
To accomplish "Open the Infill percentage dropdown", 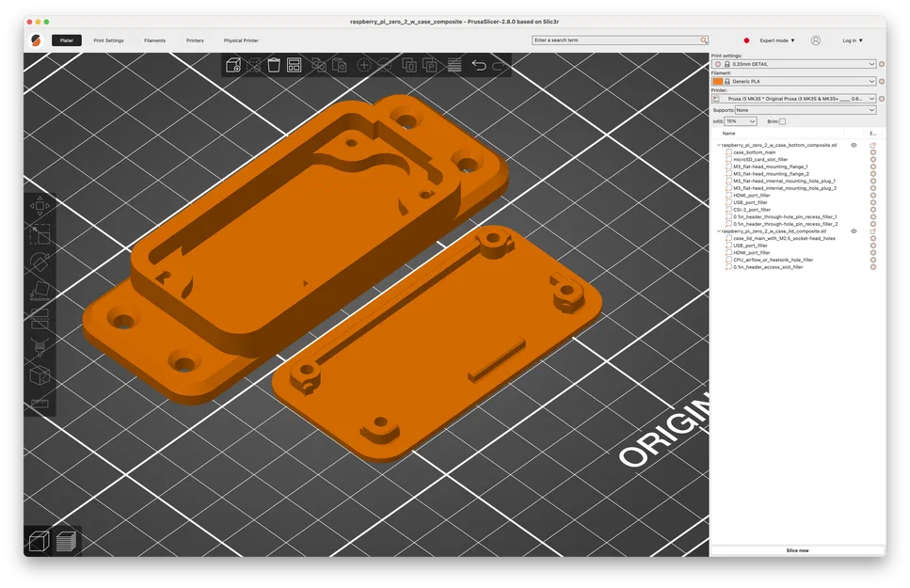I will pos(740,120).
